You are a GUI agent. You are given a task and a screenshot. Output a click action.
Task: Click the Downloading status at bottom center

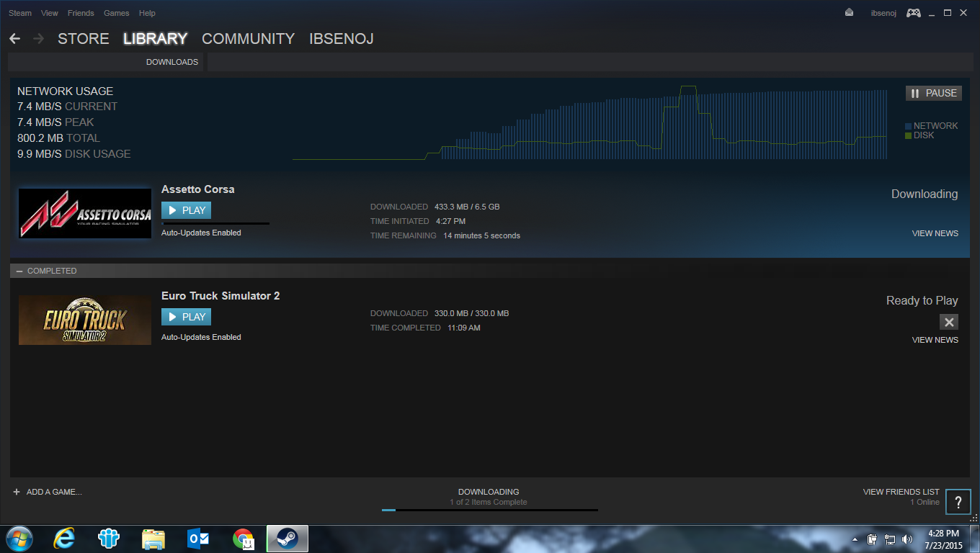(489, 492)
